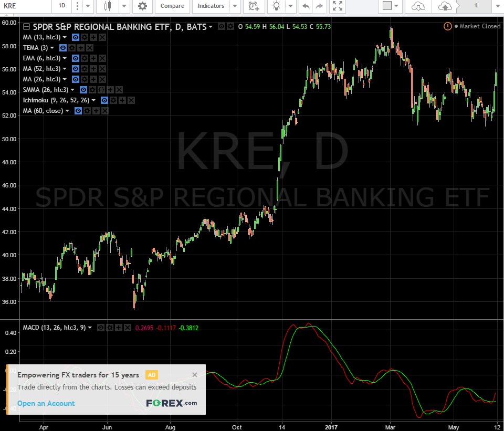Image resolution: width=504 pixels, height=431 pixels.
Task: Close the FOREX.com advertisement
Action: [x=194, y=375]
